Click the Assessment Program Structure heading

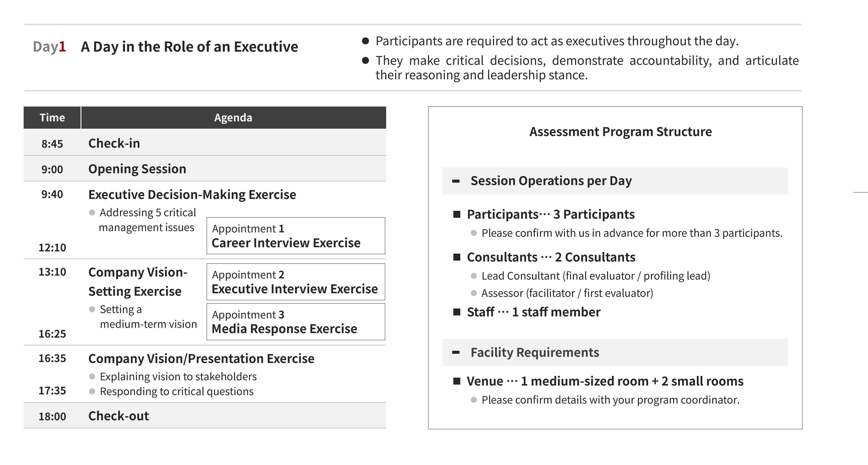(x=620, y=132)
